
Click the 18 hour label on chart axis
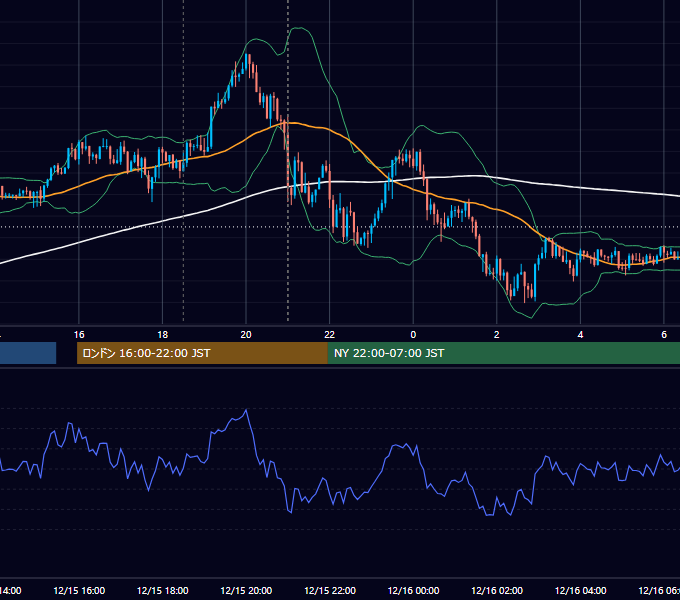coord(162,335)
